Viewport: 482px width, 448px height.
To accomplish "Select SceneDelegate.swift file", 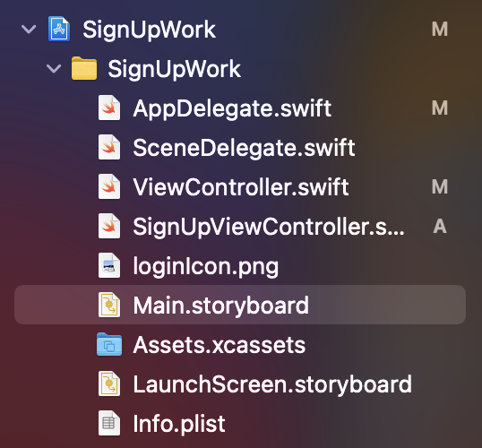I will (244, 148).
